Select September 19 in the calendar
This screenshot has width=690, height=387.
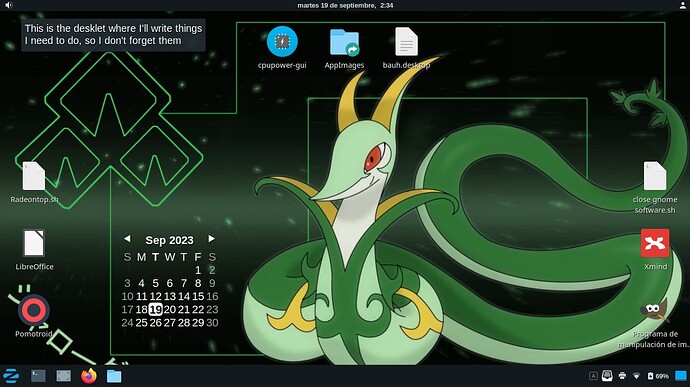155,310
